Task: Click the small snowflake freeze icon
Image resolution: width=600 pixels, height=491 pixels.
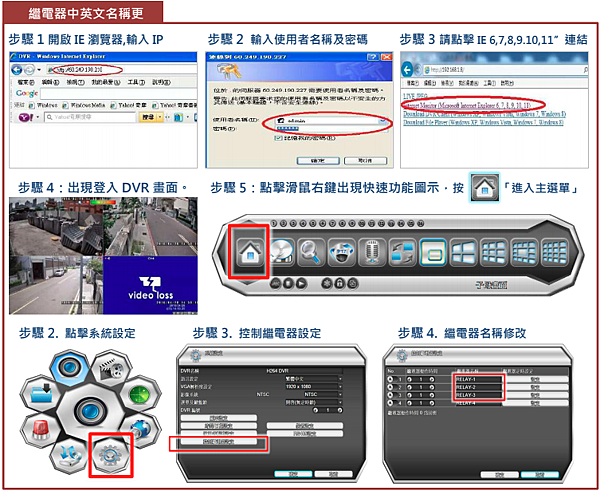Action: 326,284
